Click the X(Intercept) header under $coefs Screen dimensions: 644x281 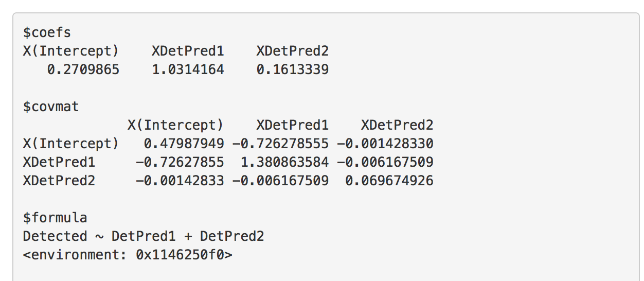click(71, 51)
